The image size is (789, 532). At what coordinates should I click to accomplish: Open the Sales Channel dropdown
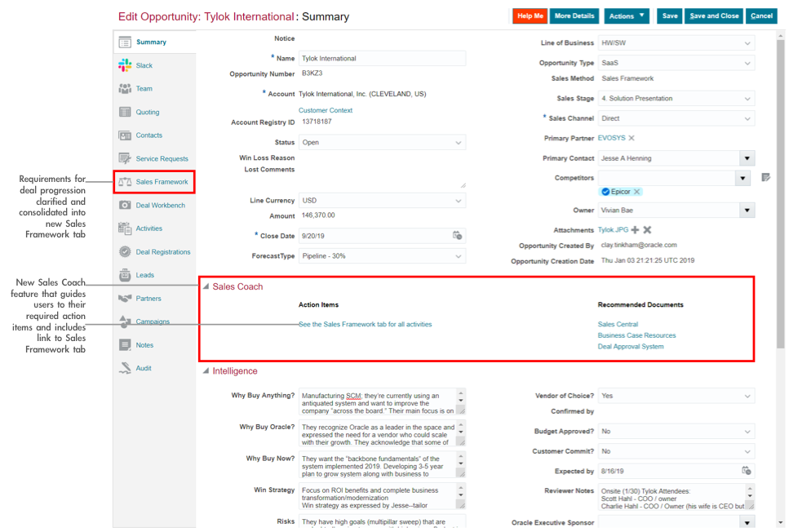click(x=747, y=119)
